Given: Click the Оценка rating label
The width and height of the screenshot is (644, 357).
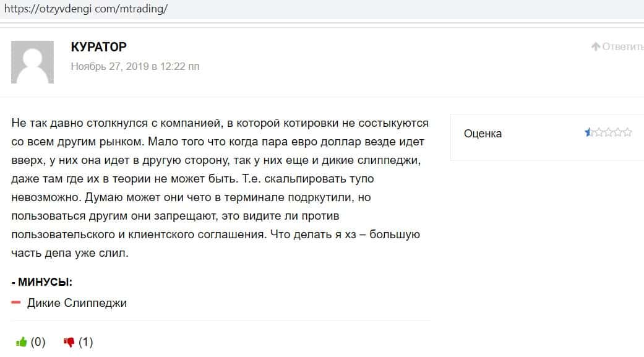Looking at the screenshot, I should 483,134.
